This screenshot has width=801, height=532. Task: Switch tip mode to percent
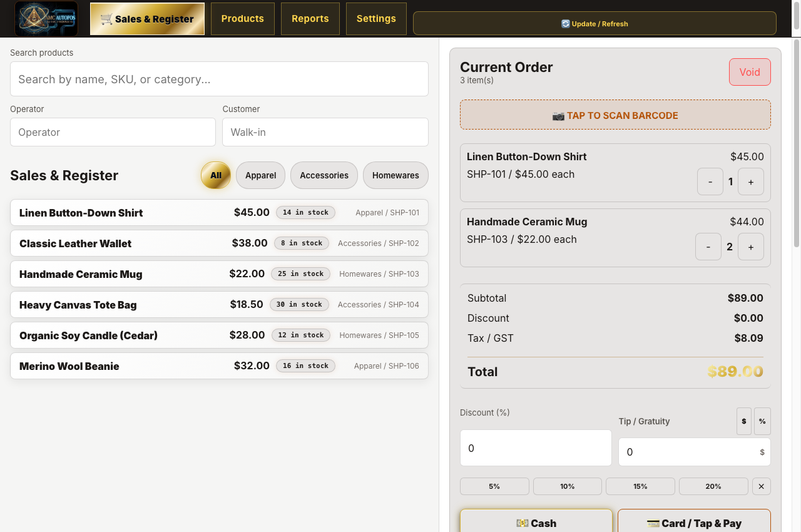pyautogui.click(x=762, y=421)
